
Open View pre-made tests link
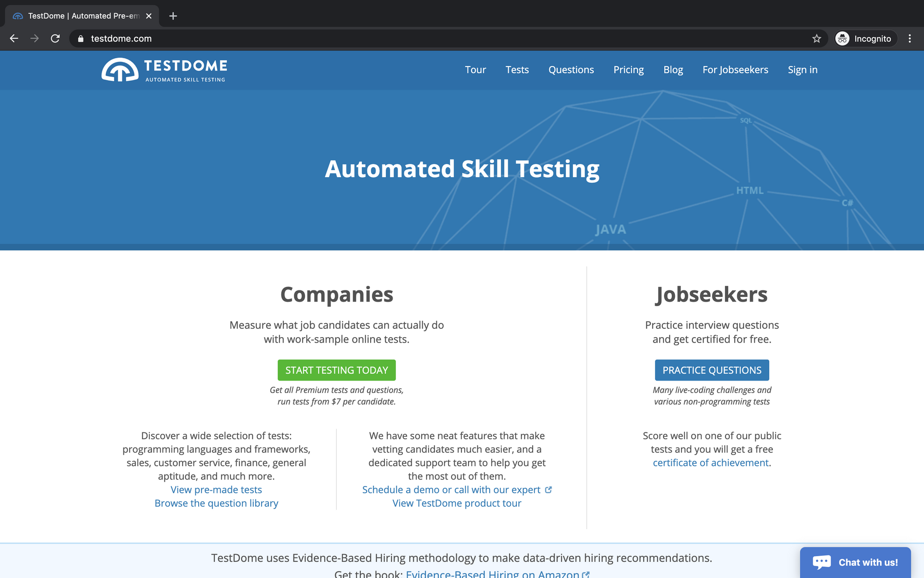tap(216, 490)
